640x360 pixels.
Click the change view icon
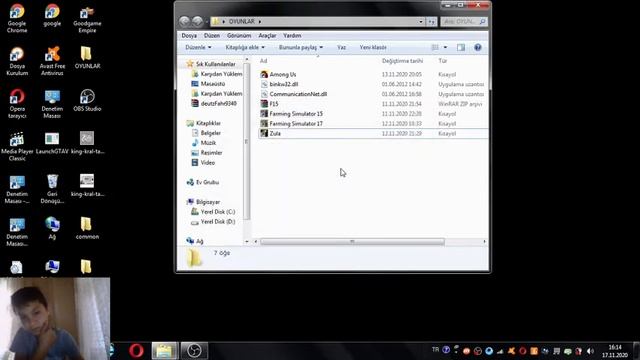pos(435,47)
